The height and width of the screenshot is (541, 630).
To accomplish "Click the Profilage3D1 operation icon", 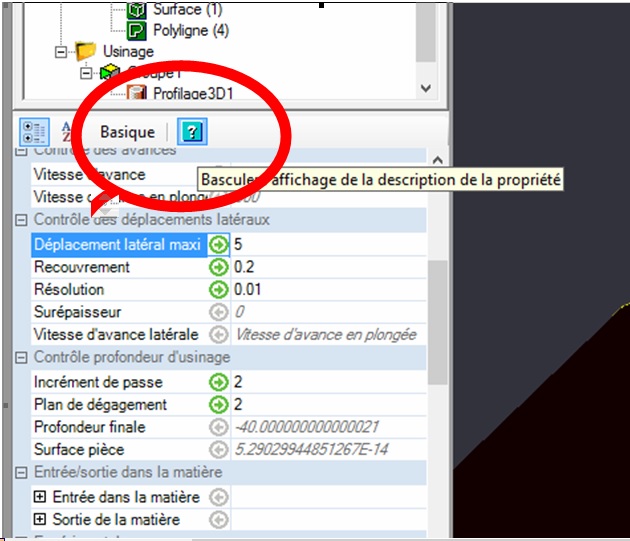I will point(137,93).
